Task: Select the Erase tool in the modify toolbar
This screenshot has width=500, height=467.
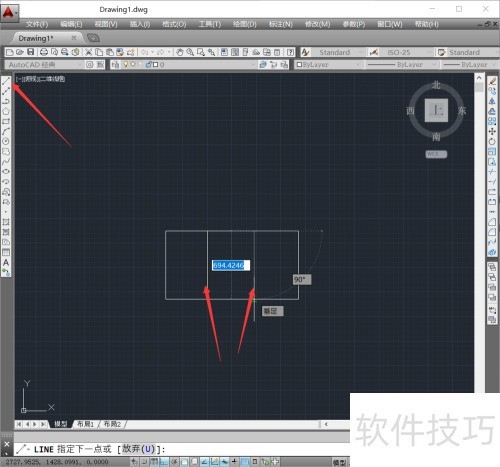Action: (492, 81)
